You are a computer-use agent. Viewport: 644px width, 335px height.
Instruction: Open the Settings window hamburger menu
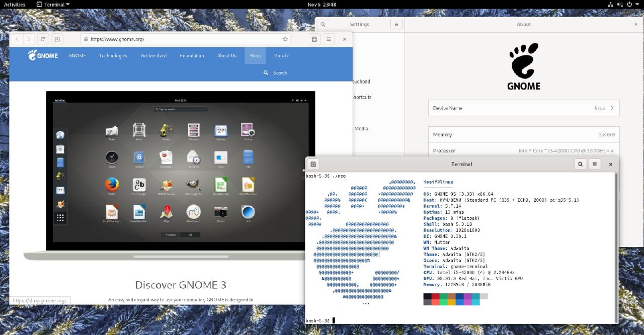(x=396, y=24)
